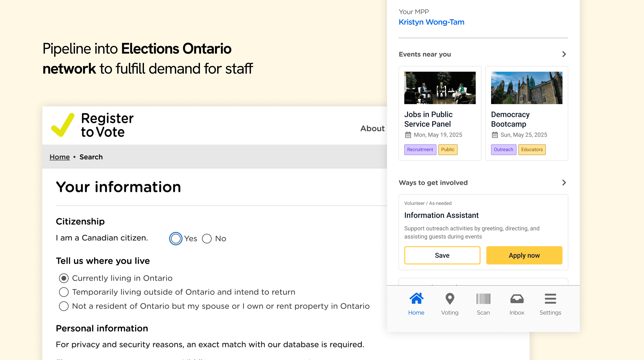Click the Public tag

pyautogui.click(x=448, y=149)
